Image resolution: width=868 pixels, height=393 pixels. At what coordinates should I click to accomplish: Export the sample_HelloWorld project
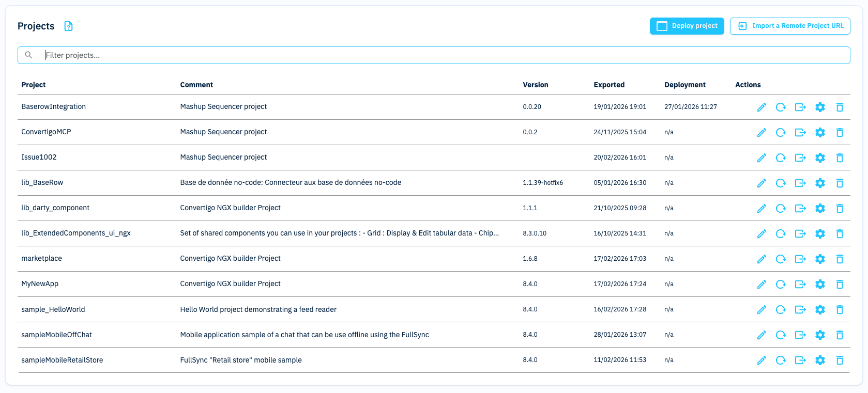pos(800,309)
